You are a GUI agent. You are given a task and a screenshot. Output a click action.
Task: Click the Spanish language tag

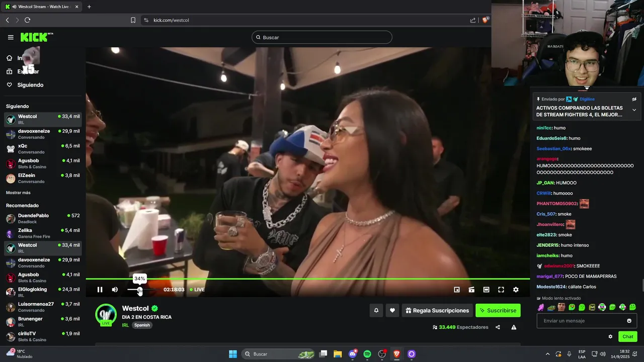[x=142, y=325]
